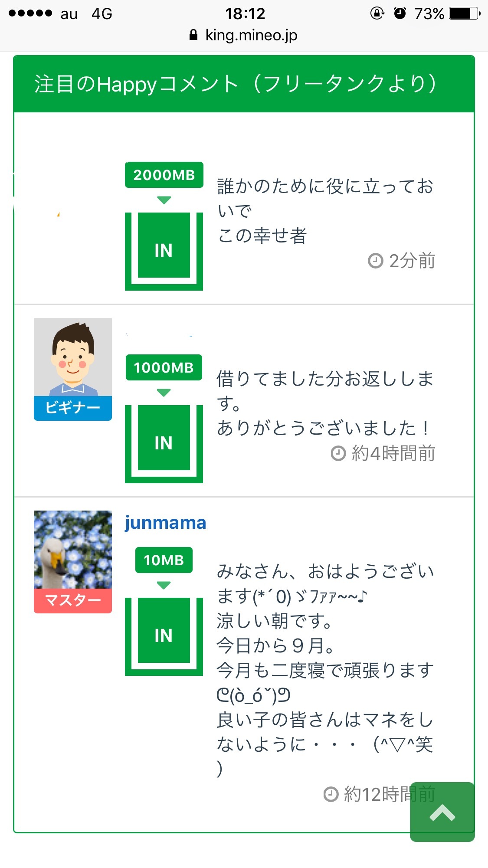Image resolution: width=488 pixels, height=868 pixels.
Task: Tap the lock icon in address bar
Action: pos(193,35)
